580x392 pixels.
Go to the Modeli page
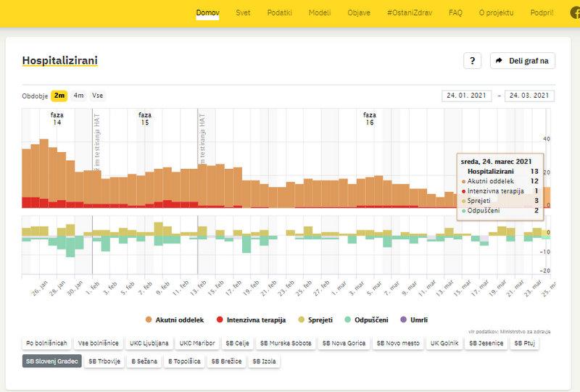point(320,13)
